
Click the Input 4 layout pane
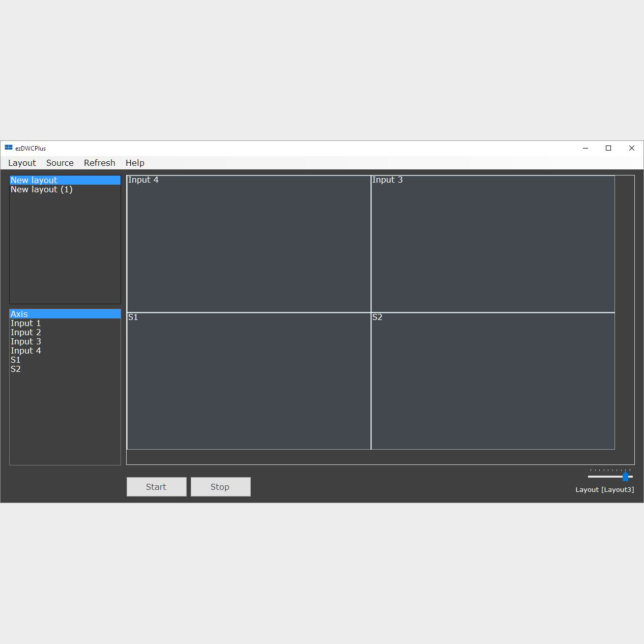tap(249, 244)
